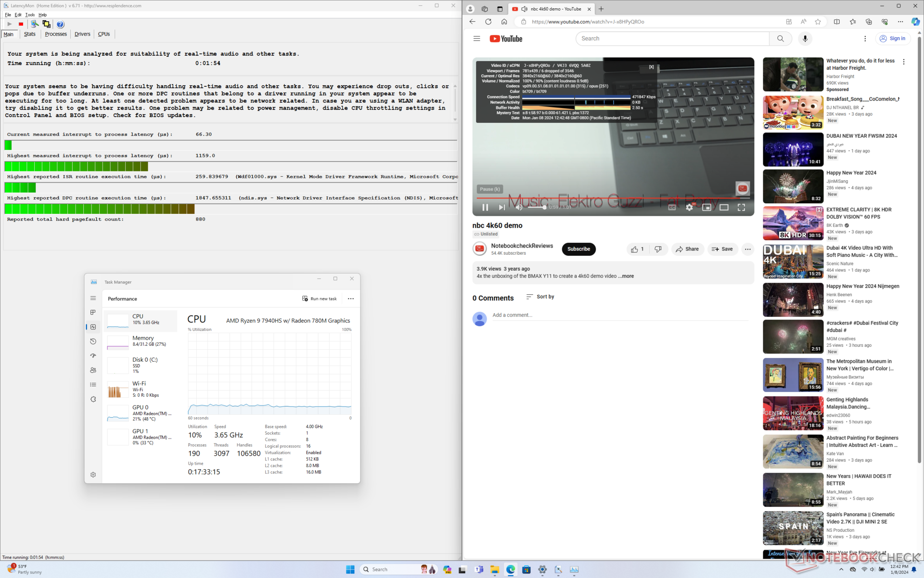The image size is (924, 578).
Task: Switch to the Drivers tab in LatencyMon
Action: 82,34
